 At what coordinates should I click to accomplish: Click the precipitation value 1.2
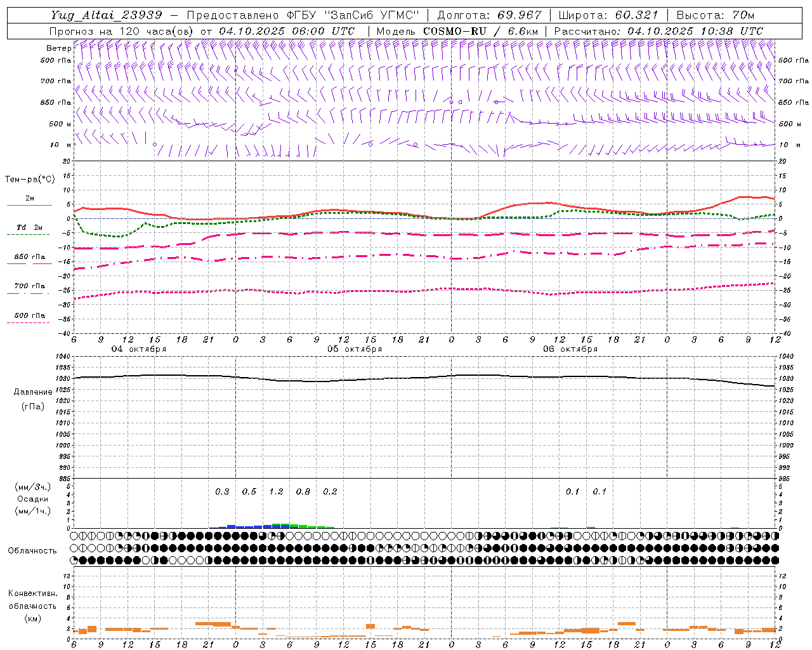tap(276, 492)
